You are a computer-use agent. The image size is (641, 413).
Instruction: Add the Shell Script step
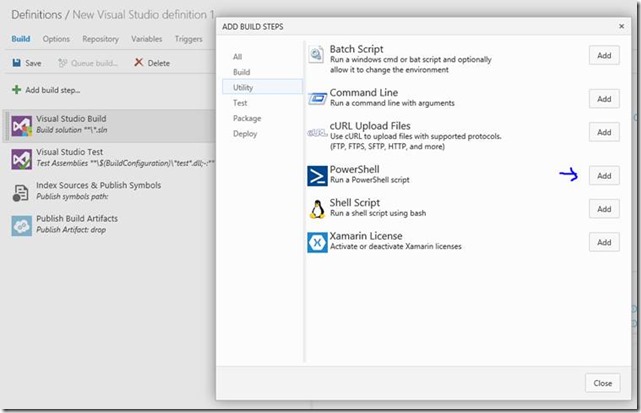pyautogui.click(x=604, y=209)
